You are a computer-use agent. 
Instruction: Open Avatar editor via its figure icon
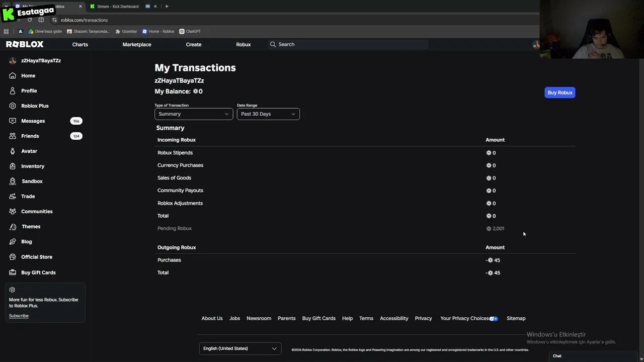click(12, 151)
